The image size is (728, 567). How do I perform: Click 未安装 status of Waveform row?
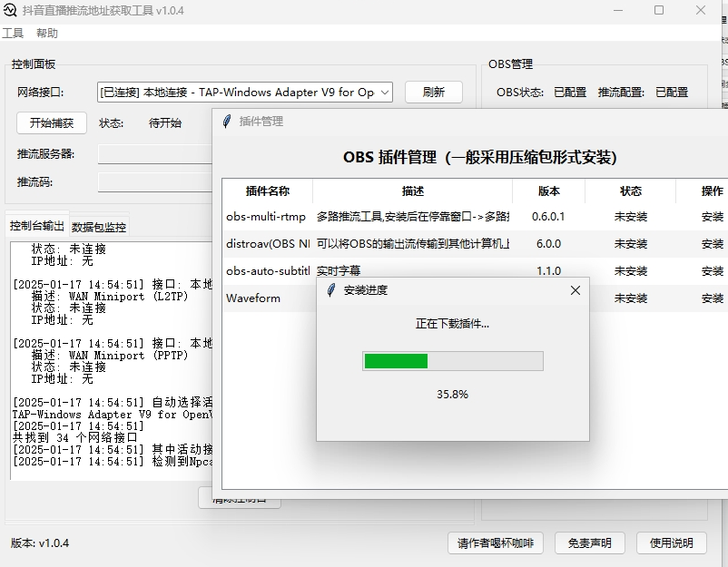[x=631, y=298]
